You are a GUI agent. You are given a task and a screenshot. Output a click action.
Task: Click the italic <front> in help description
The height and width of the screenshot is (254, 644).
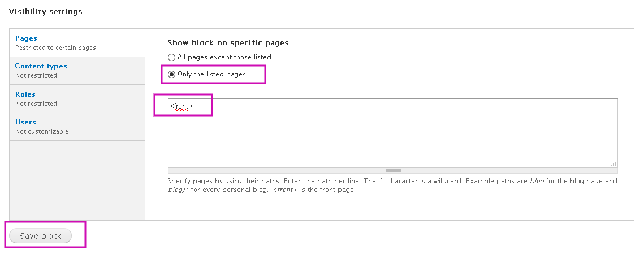pyautogui.click(x=282, y=190)
